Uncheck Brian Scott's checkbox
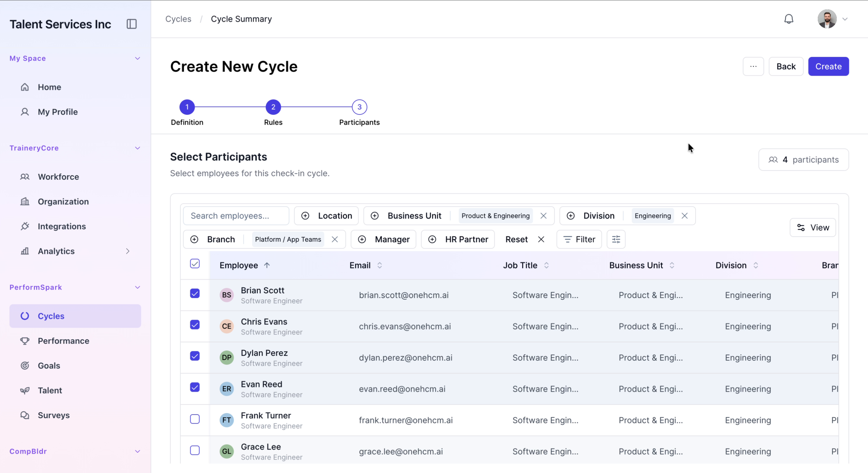The image size is (868, 473). point(195,293)
